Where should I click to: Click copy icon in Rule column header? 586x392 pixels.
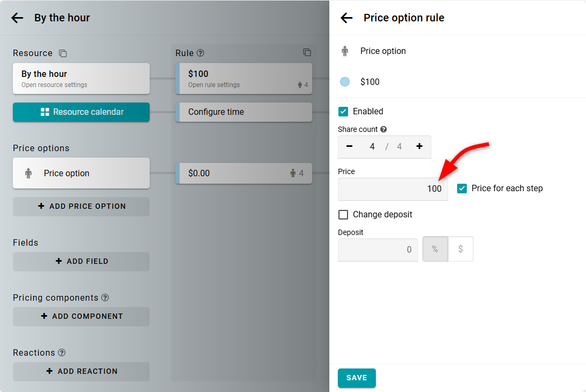tap(307, 52)
